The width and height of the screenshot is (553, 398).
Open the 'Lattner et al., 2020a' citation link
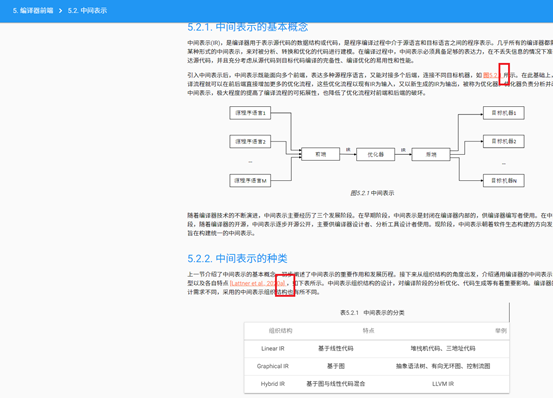(x=257, y=283)
